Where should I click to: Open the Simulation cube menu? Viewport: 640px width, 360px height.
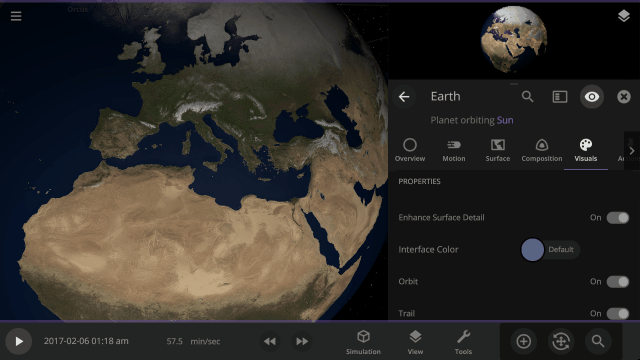(x=363, y=342)
